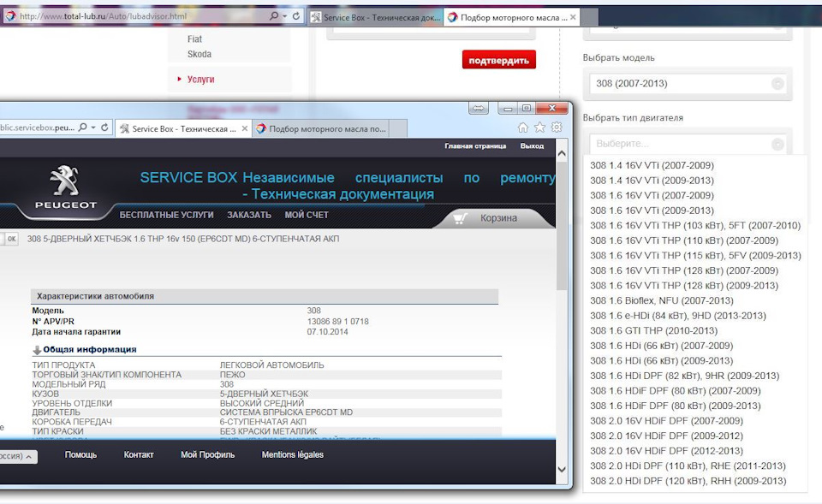Click the scroll-down arrow in the Service Box window
This screenshot has height=504, width=822.
pyautogui.click(x=562, y=470)
